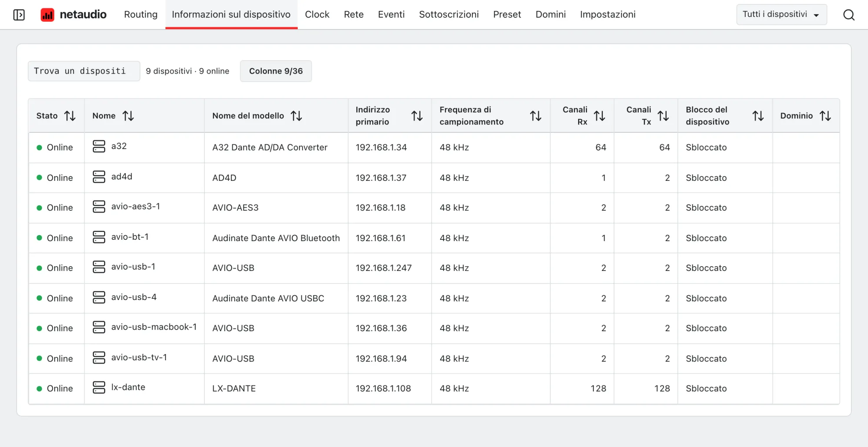Sort by Nome del modello arrows
Viewport: 868px width, 447px height.
296,116
